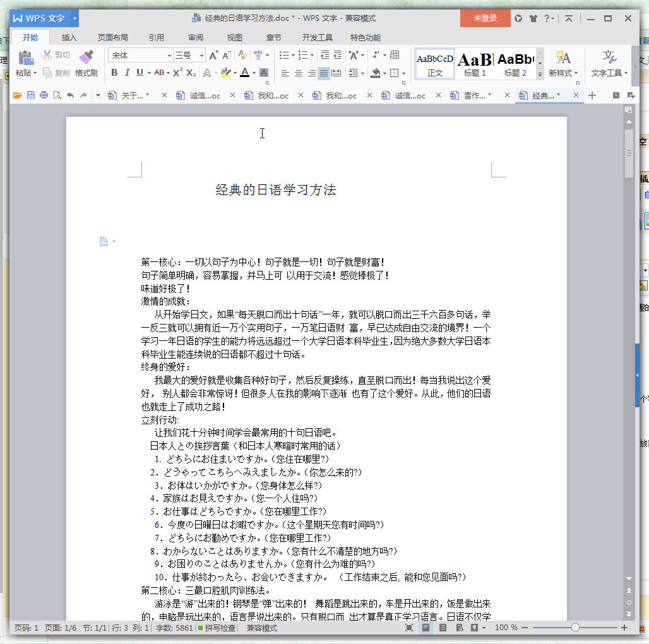Click the paste options icon beside document

coord(104,241)
